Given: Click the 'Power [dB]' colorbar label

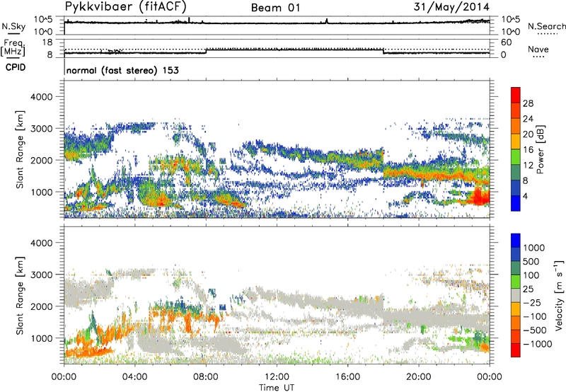Looking at the screenshot, I should click(x=540, y=149).
